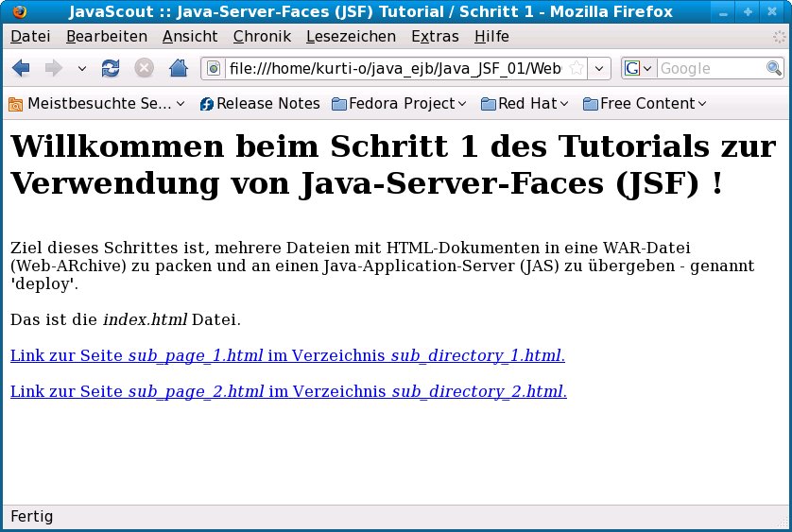Go to the Home page
Image resolution: width=792 pixels, height=532 pixels.
tap(178, 68)
